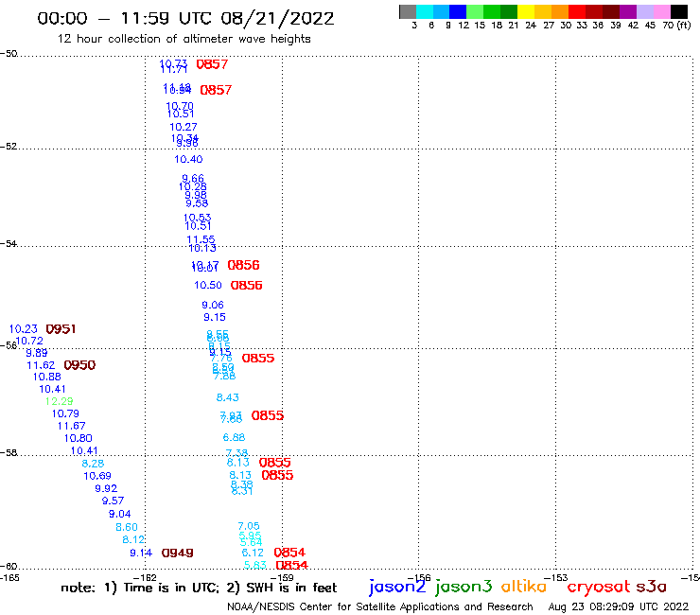Image resolution: width=700 pixels, height=615 pixels.
Task: Select the 7.05 wave height value
Action: (249, 526)
